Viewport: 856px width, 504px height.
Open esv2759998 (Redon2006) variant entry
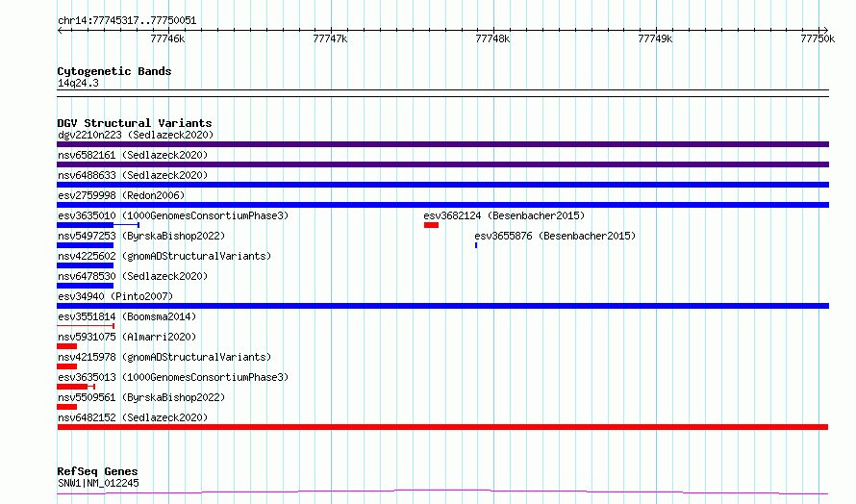(121, 195)
